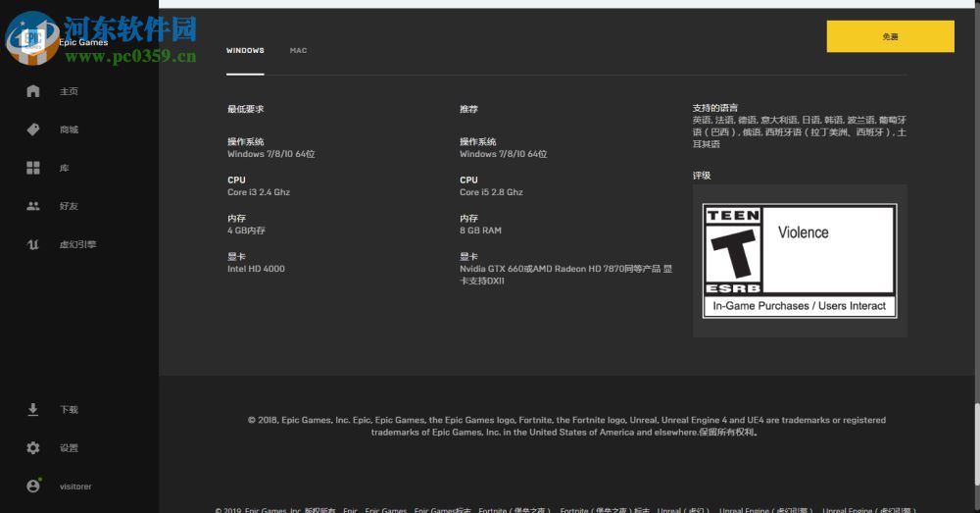
Task: Open the Unreal Engine (虚幻引擎) icon
Action: (x=33, y=244)
